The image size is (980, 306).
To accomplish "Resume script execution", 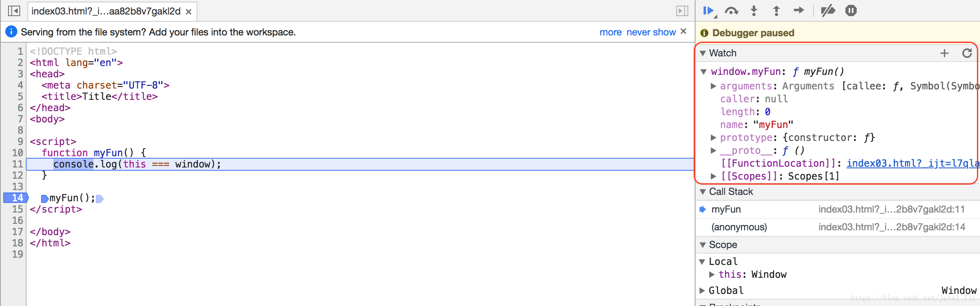I will (x=708, y=11).
